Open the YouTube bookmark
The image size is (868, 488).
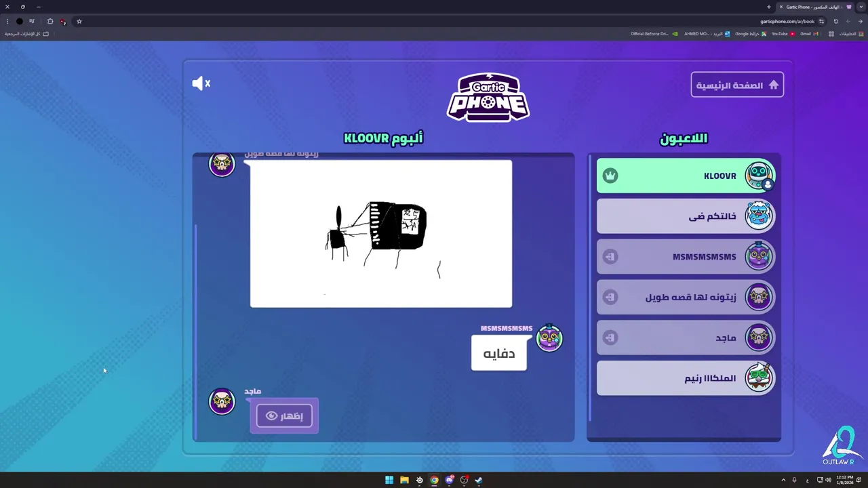(x=783, y=34)
